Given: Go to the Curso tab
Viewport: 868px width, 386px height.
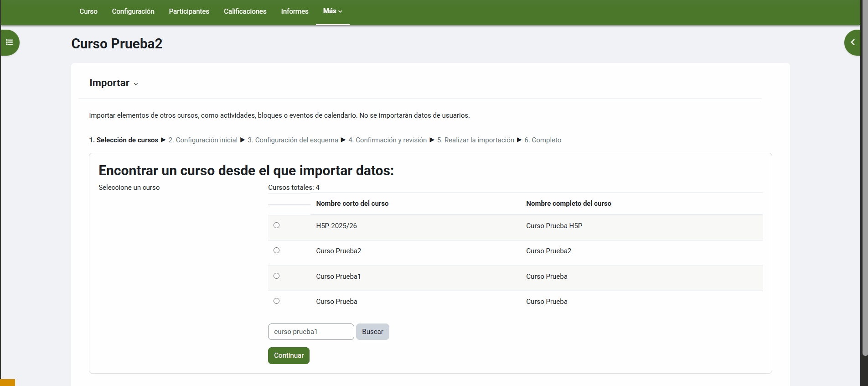Looking at the screenshot, I should point(88,11).
